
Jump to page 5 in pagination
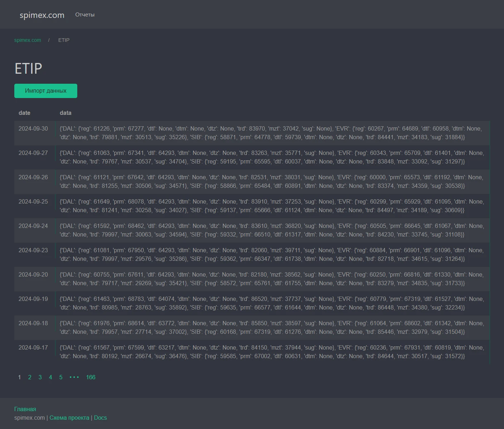pyautogui.click(x=61, y=377)
